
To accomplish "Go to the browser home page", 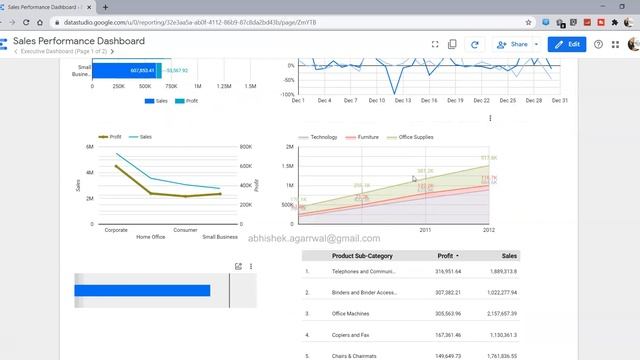I will coord(40,22).
